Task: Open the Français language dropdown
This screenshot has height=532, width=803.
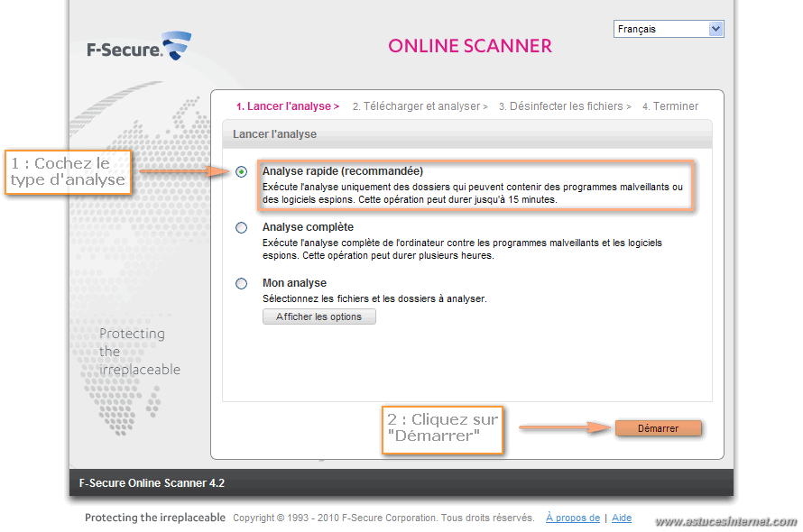Action: pos(669,29)
